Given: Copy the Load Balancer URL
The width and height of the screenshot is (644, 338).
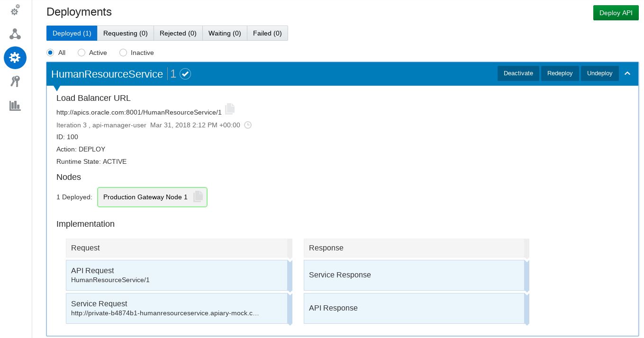Looking at the screenshot, I should tap(230, 109).
